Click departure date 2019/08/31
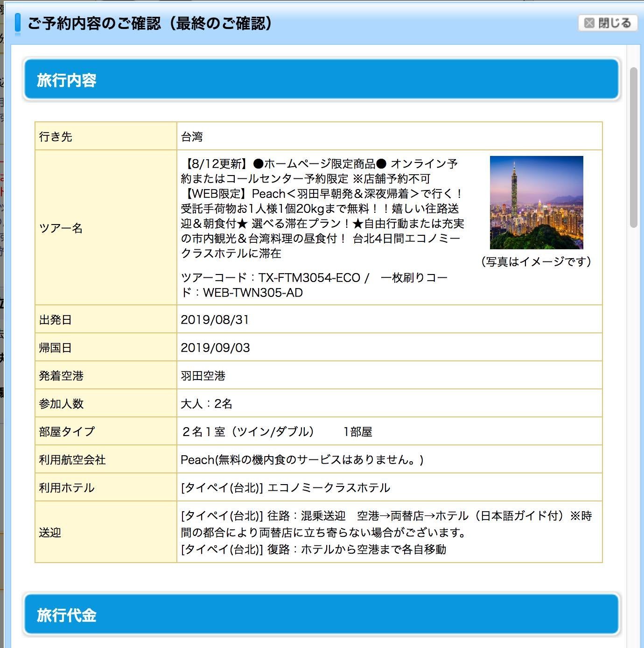 (x=215, y=319)
